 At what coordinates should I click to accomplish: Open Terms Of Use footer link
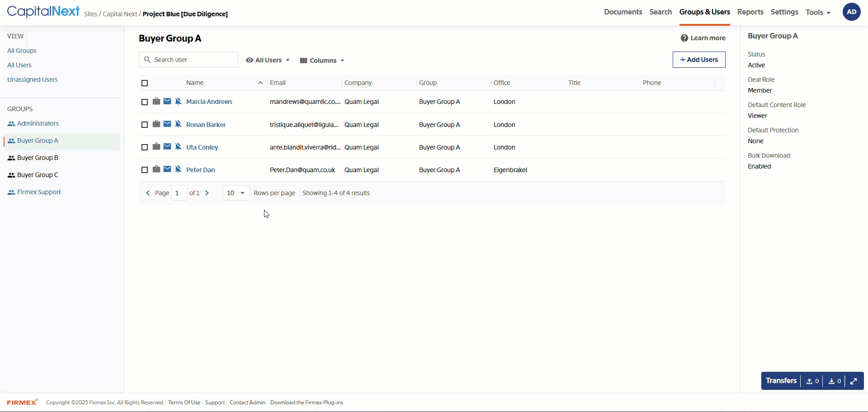click(184, 403)
